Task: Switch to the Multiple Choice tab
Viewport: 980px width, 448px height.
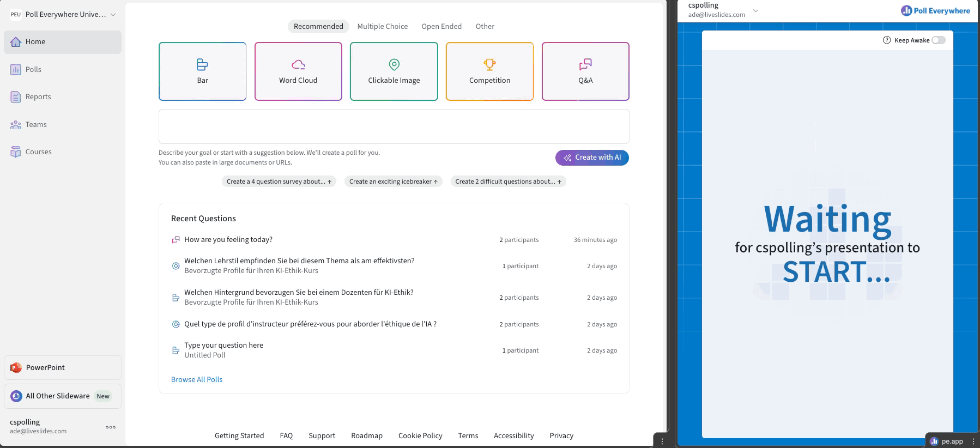Action: 382,26
